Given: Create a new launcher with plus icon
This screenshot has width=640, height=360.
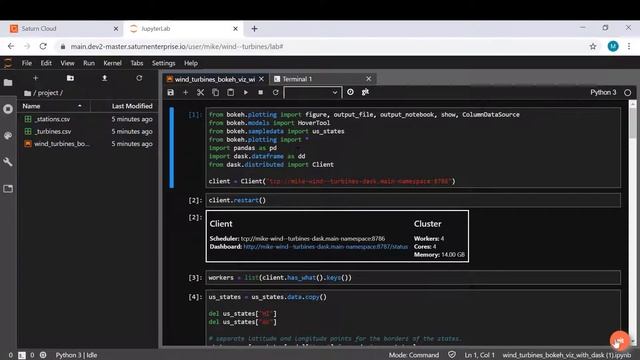Looking at the screenshot, I should (x=36, y=78).
